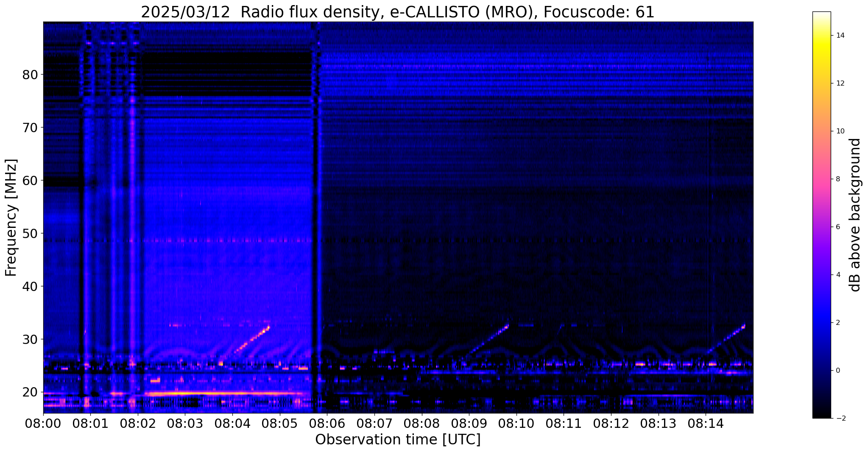Image resolution: width=868 pixels, height=452 pixels.
Task: Click the colorbar tick label 6
Action: tap(837, 227)
